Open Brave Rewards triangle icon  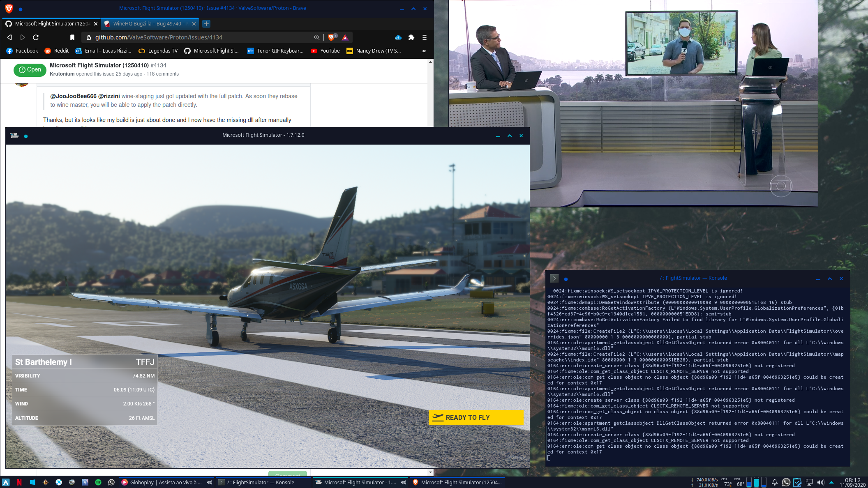coord(345,37)
